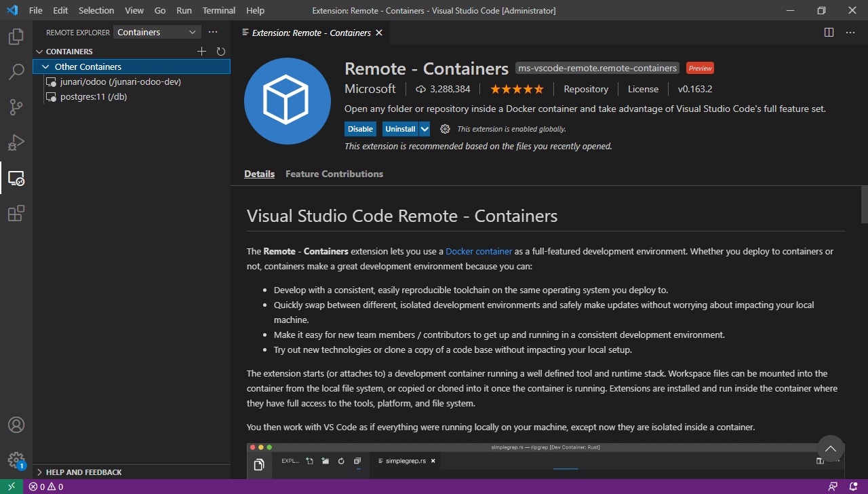Click the Preview badge
Viewport: 868px width, 494px height.
click(700, 68)
